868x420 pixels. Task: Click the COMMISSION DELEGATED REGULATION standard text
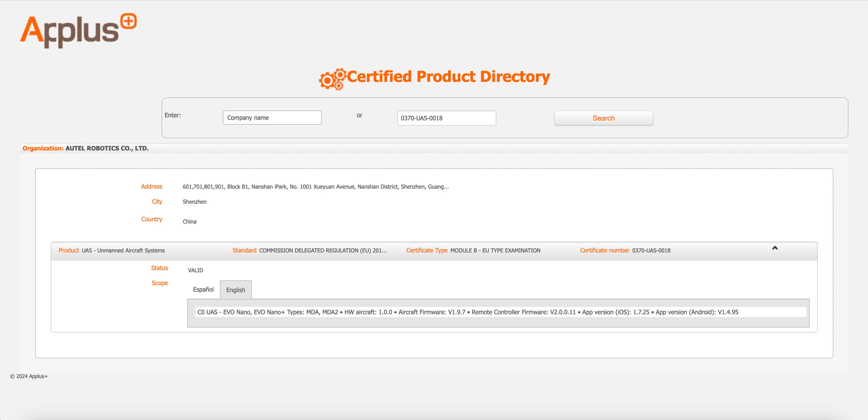point(323,251)
